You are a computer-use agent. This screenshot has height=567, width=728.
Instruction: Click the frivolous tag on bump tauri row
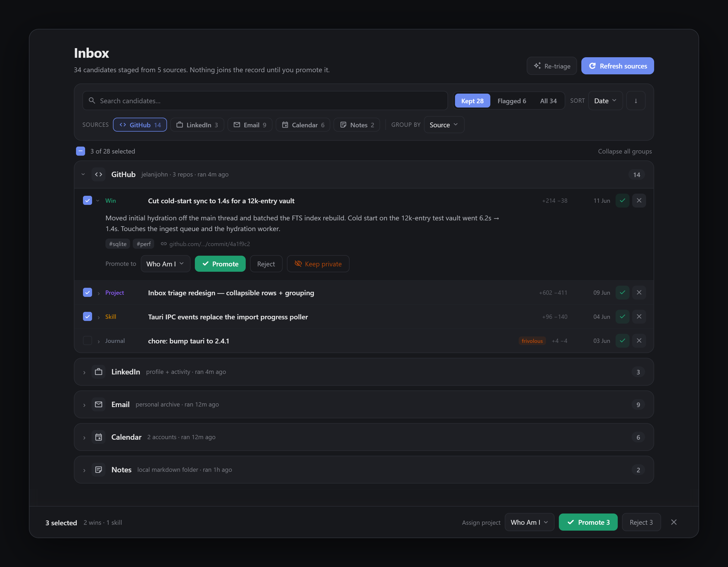click(532, 341)
